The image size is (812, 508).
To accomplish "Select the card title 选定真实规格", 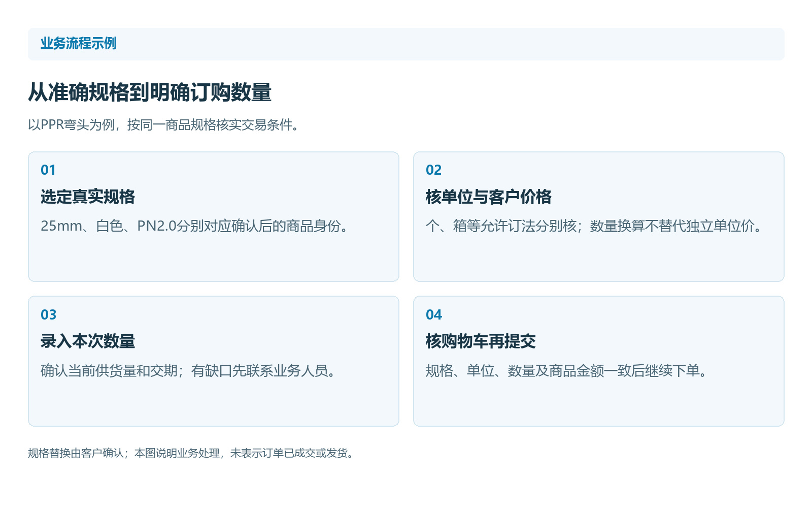I will tap(88, 197).
